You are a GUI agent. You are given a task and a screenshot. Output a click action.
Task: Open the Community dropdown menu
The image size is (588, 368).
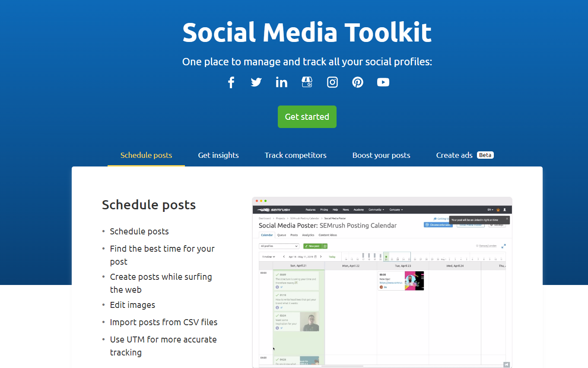tap(376, 210)
